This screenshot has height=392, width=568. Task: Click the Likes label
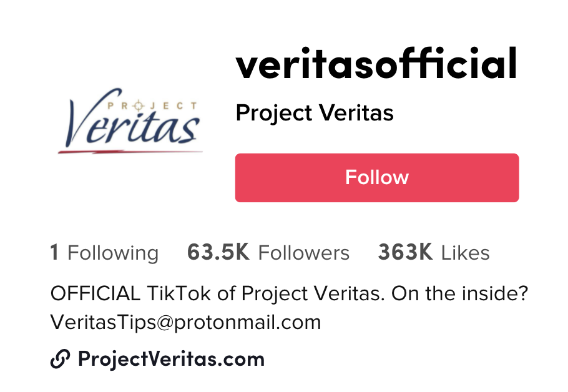466,253
